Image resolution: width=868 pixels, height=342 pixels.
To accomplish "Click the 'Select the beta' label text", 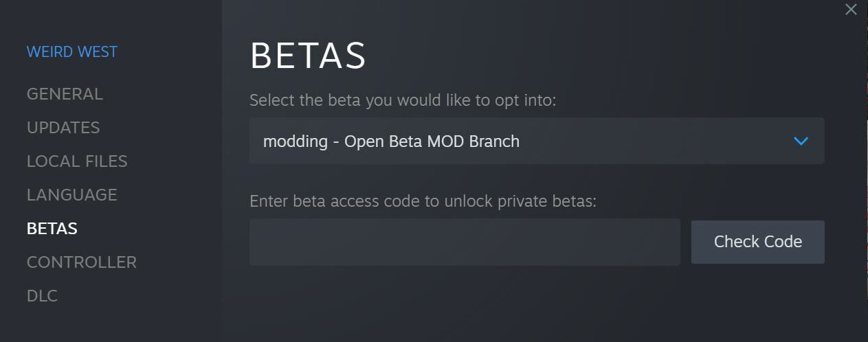I will tap(402, 100).
